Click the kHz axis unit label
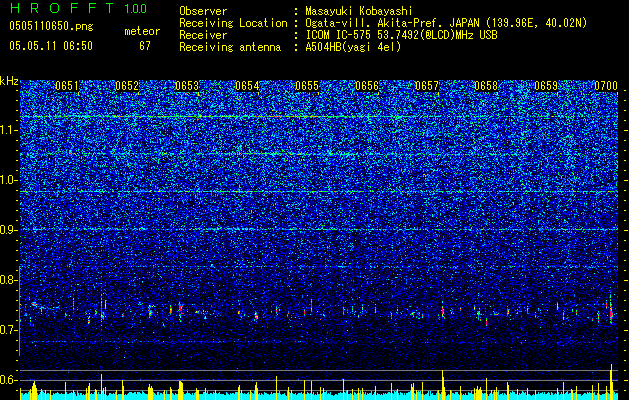This screenshot has height=400, width=629. tap(9, 81)
